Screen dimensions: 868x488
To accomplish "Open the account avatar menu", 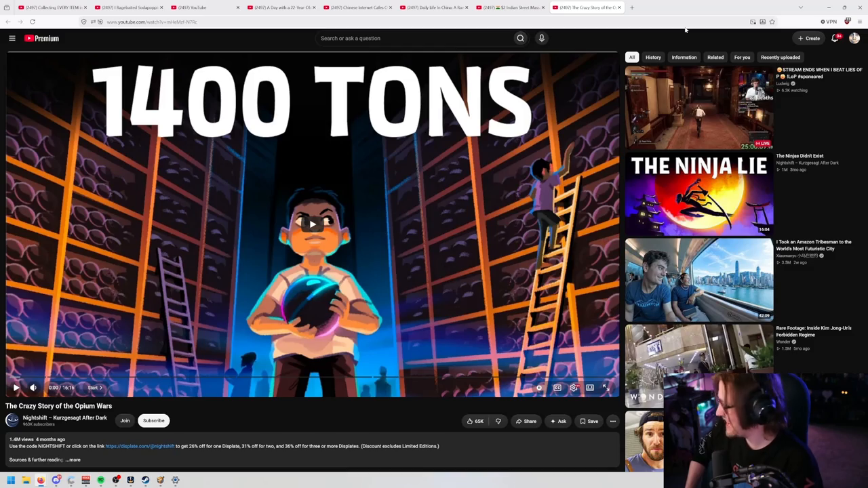I will pos(854,38).
